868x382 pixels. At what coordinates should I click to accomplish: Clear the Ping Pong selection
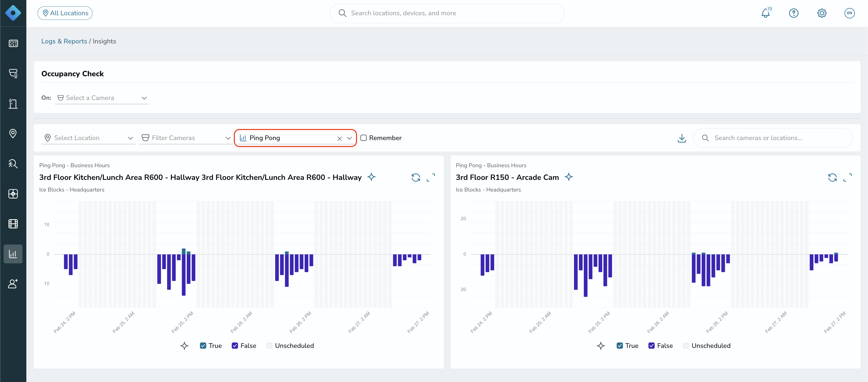click(339, 138)
